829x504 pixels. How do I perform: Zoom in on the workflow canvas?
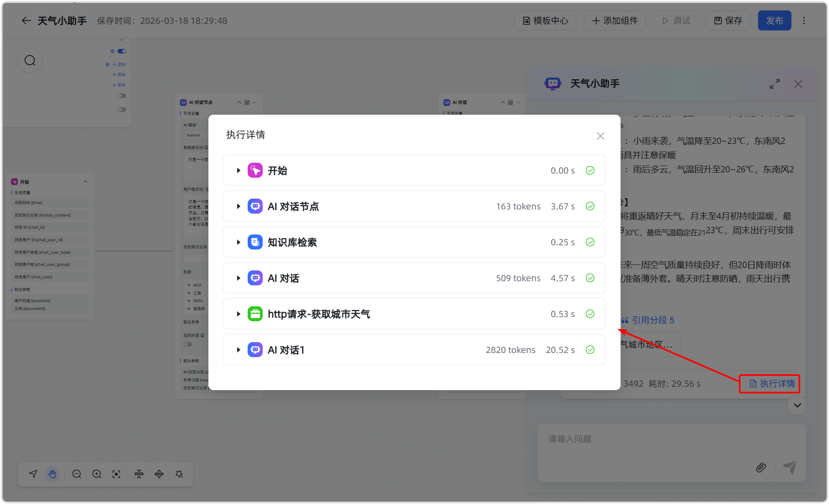96,474
